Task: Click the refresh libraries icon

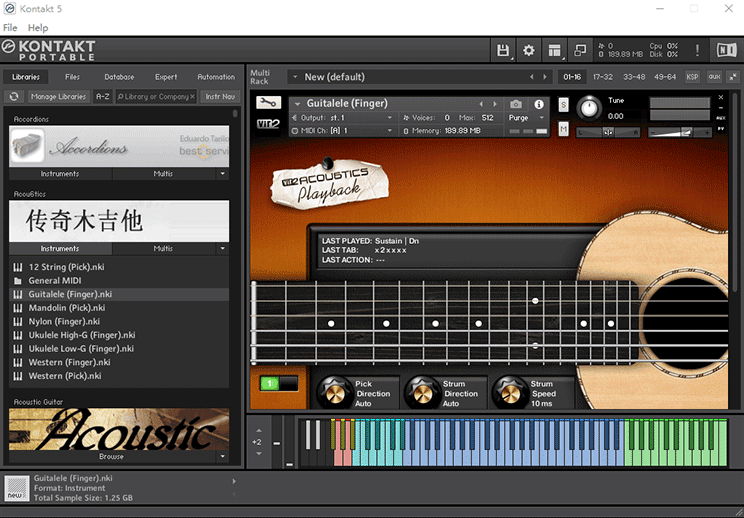Action: tap(14, 96)
